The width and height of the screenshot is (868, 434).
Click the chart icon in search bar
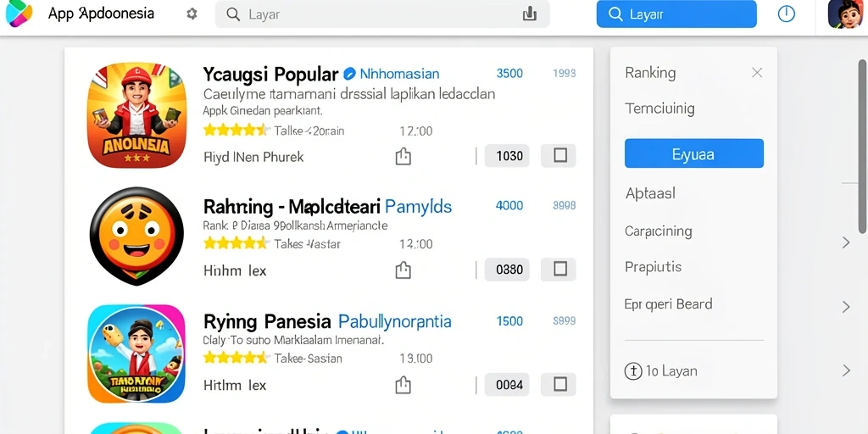tap(530, 14)
